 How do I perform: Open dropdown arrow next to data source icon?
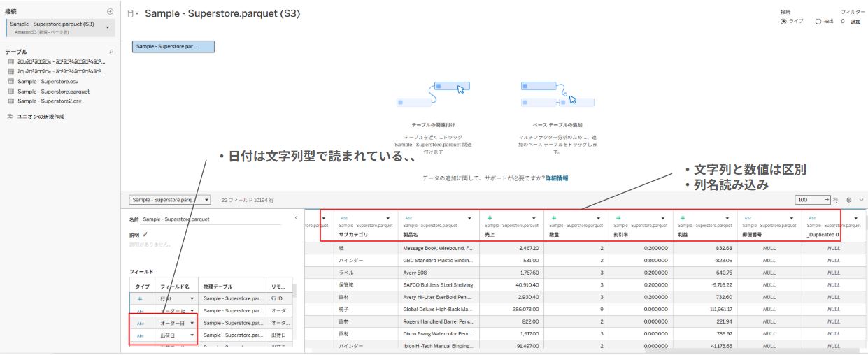[x=138, y=14]
